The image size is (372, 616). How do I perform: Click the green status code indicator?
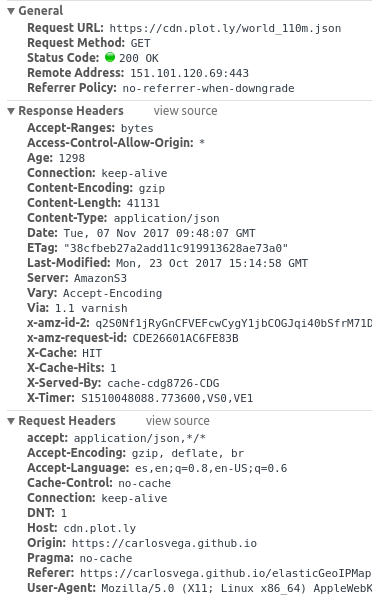point(110,57)
